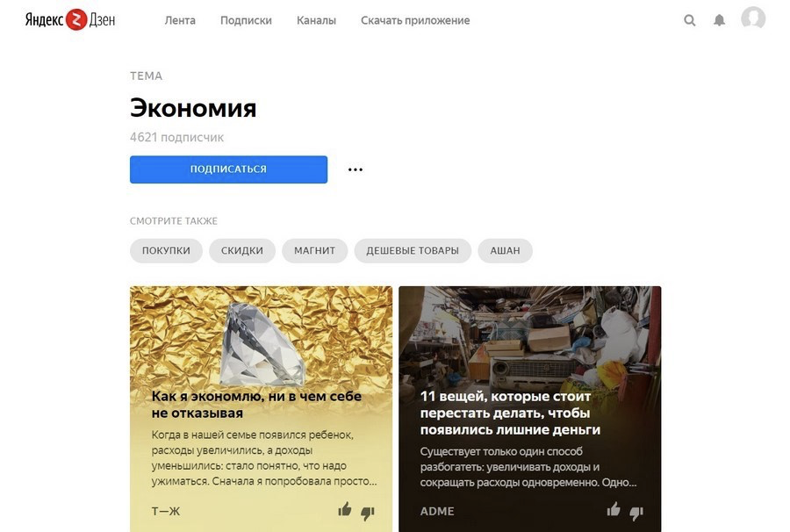The width and height of the screenshot is (790, 532).
Task: Click the Yandex Zen logo
Action: click(x=70, y=20)
